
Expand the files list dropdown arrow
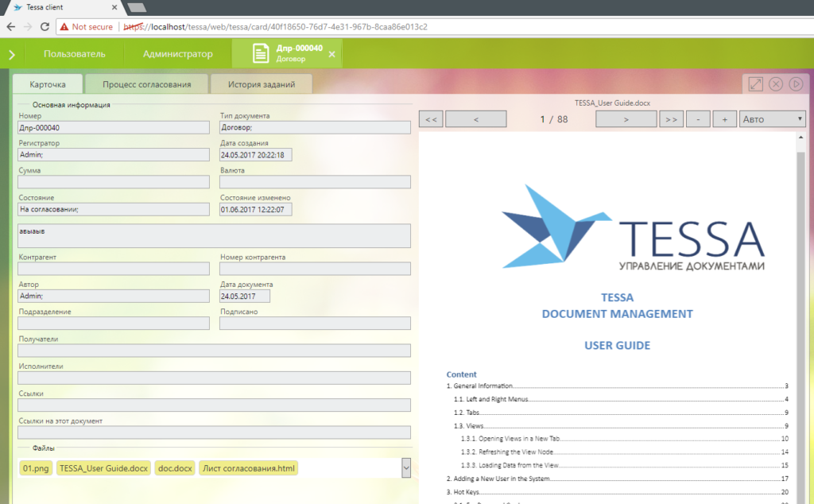406,468
